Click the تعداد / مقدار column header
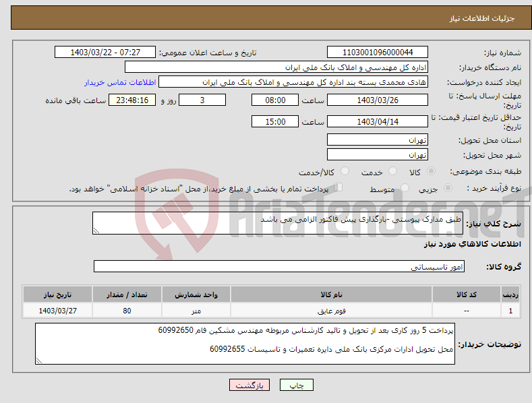The image size is (532, 403). click(127, 294)
